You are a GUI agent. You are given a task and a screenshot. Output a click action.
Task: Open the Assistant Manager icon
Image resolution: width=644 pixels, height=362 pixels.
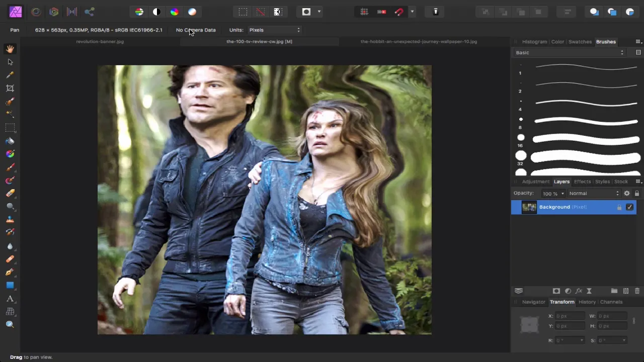point(436,12)
